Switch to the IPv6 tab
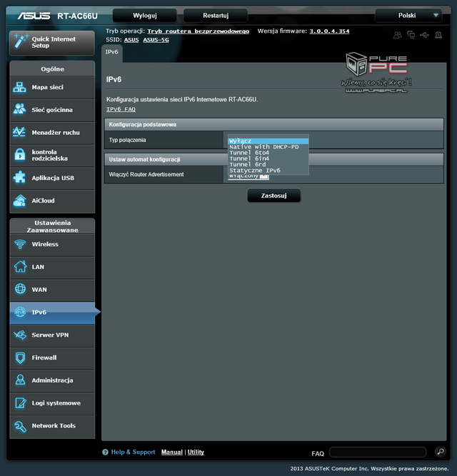Image resolution: width=457 pixels, height=476 pixels. click(111, 52)
